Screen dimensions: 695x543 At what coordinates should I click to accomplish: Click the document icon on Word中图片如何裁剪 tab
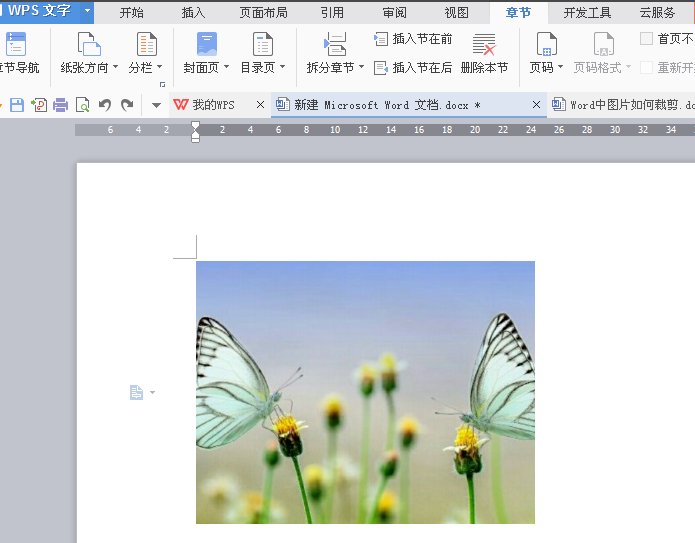559,105
